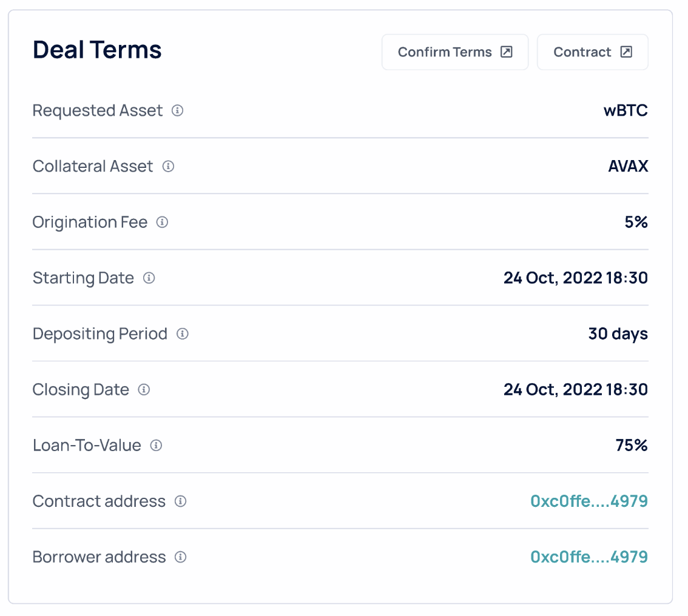This screenshot has width=688, height=616.
Task: Click info icon beside Collateral Asset
Action: [168, 166]
